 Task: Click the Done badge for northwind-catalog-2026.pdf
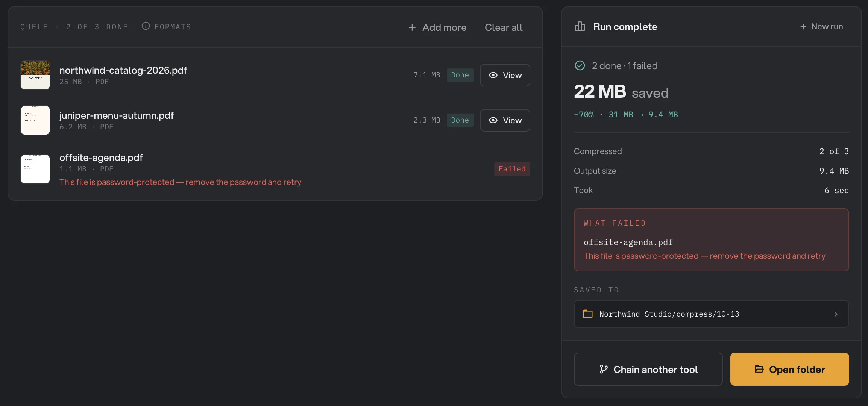coord(460,75)
